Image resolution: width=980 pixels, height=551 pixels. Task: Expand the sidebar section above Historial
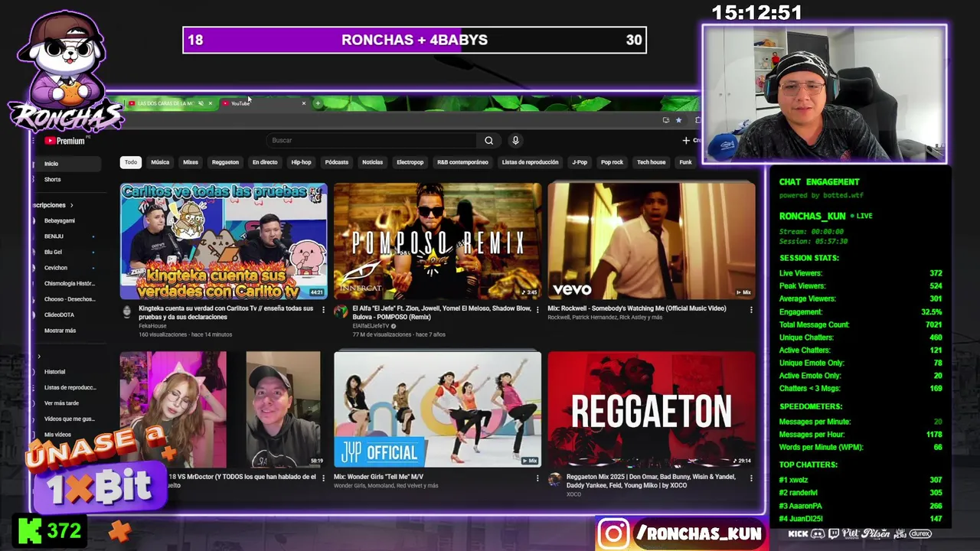coord(39,356)
